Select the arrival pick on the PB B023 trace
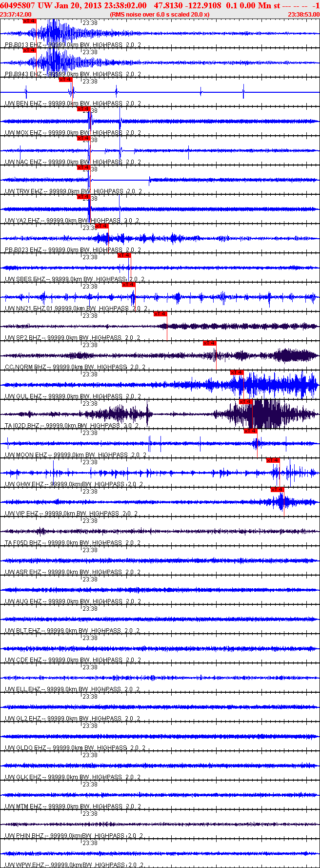The height and width of the screenshot is (868, 320). pyautogui.click(x=101, y=226)
